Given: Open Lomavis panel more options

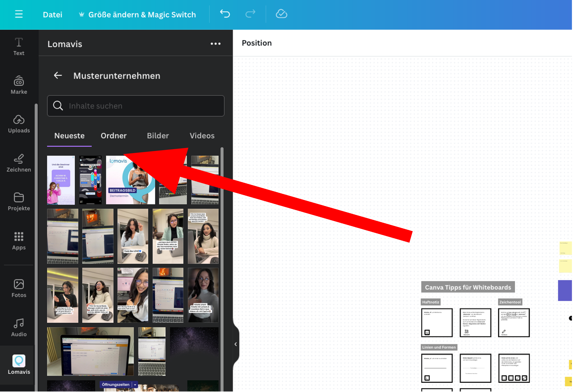Looking at the screenshot, I should [x=215, y=44].
